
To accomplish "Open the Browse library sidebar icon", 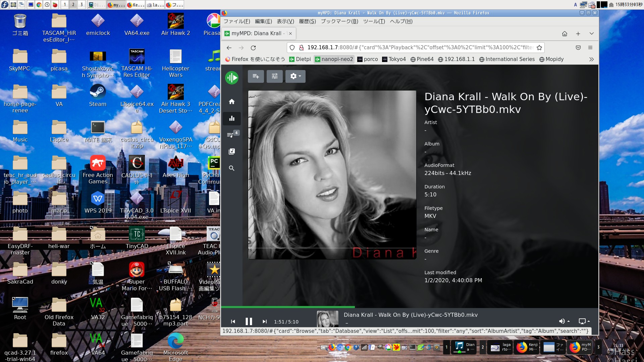I will pos(231,152).
